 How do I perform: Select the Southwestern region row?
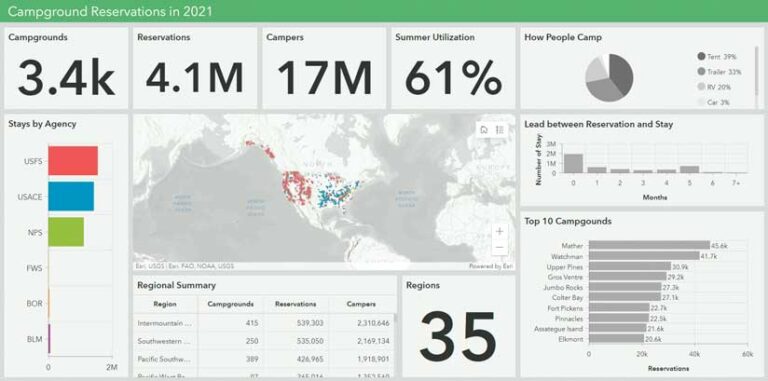tap(264, 341)
